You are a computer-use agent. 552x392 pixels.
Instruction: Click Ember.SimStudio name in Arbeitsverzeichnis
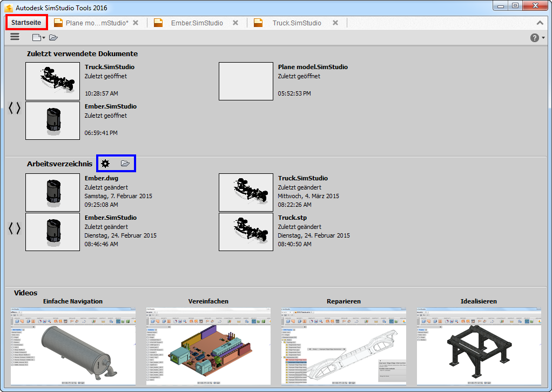[111, 218]
